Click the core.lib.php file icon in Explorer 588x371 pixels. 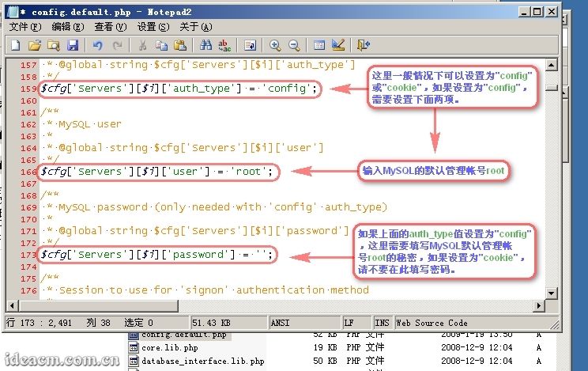pos(134,347)
